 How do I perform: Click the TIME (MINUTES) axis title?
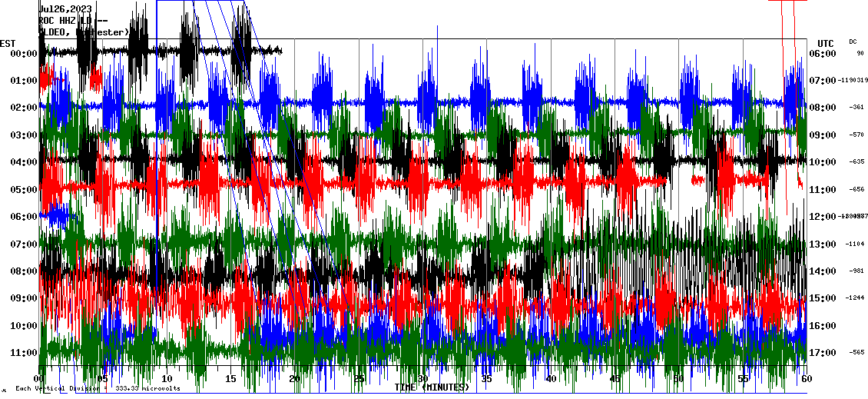[432, 387]
